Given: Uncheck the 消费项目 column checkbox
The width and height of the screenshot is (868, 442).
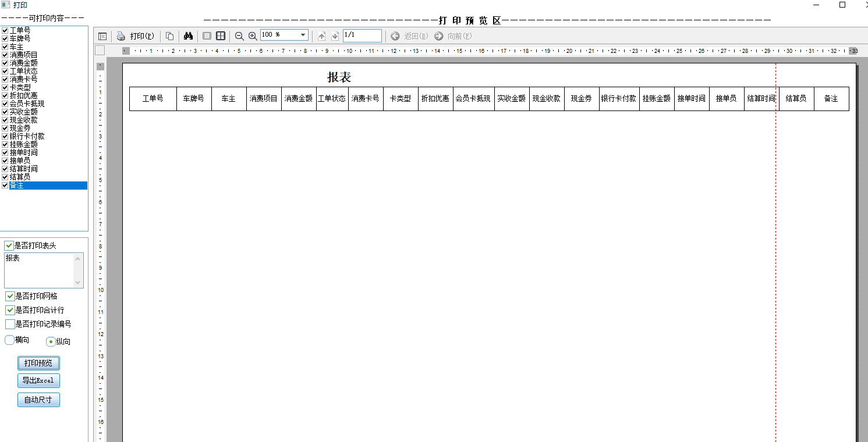Looking at the screenshot, I should pyautogui.click(x=5, y=55).
